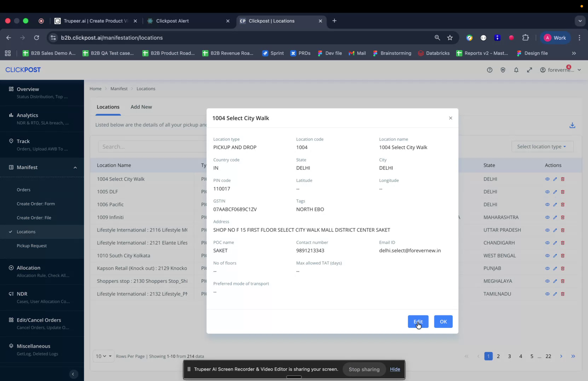View the 1009 Infiniti location with eye icon

(x=547, y=217)
